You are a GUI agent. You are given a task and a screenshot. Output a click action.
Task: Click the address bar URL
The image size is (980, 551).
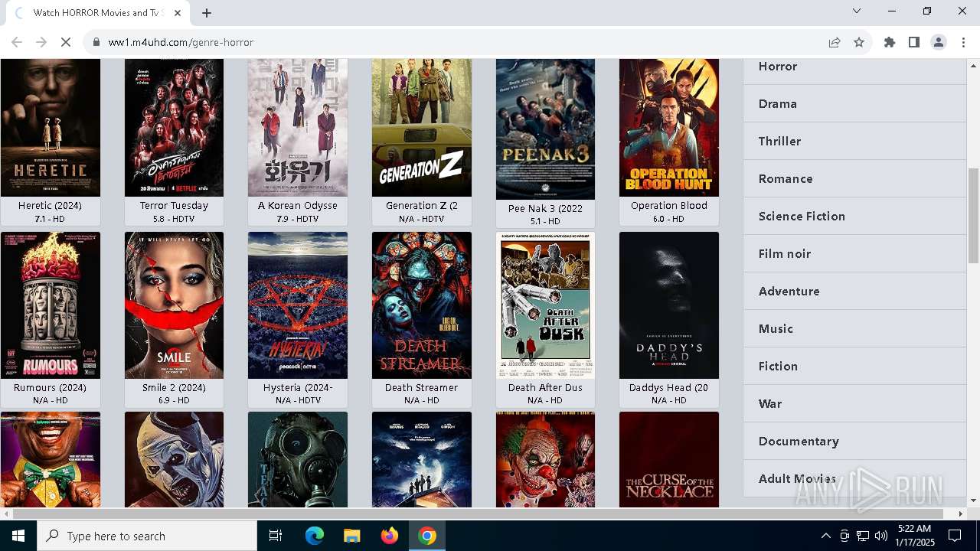tap(181, 42)
